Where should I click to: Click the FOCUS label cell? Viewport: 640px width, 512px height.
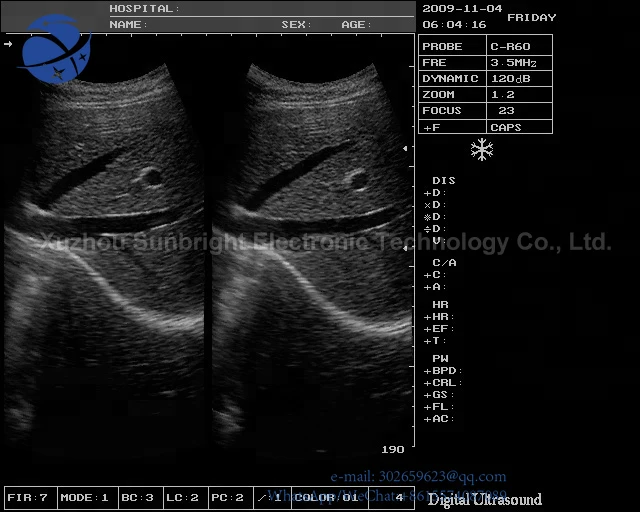coord(453,110)
